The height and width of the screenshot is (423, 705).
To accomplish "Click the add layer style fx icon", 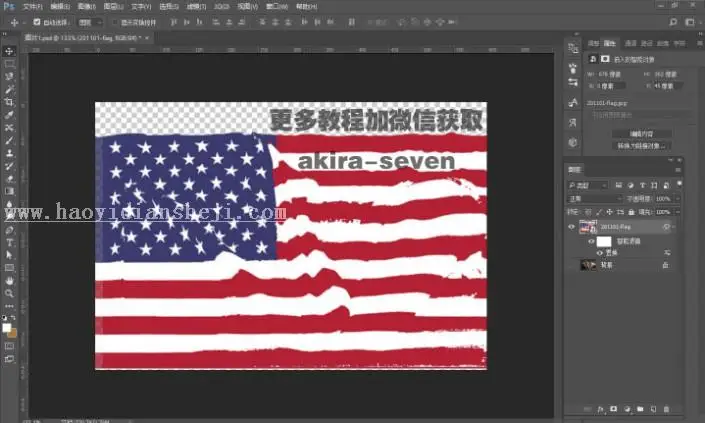I will (x=600, y=409).
